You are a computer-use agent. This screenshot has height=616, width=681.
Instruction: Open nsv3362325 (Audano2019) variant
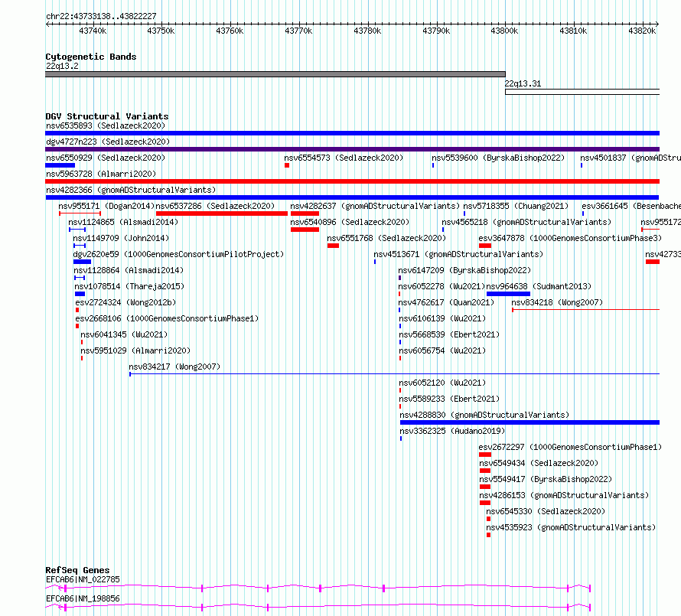(x=452, y=432)
